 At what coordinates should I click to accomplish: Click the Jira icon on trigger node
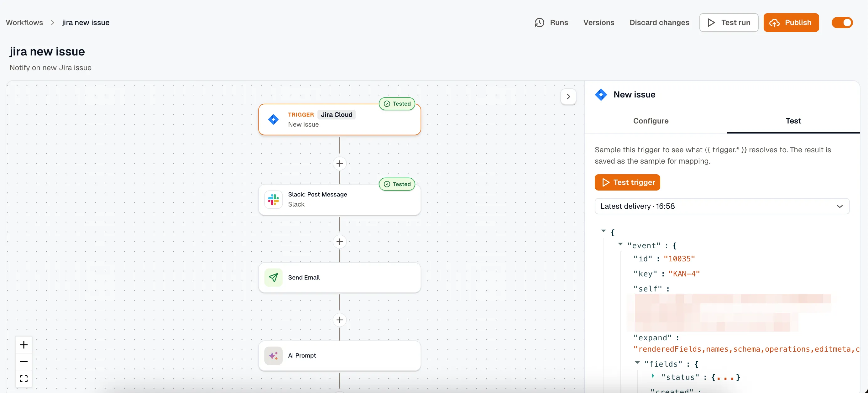tap(273, 119)
